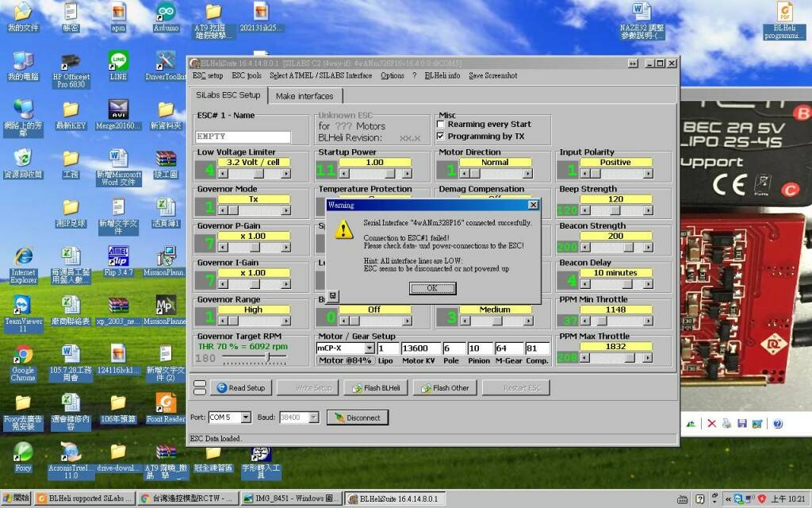Open the Port COM 5 dropdown
Image resolution: width=812 pixels, height=508 pixels.
(246, 418)
